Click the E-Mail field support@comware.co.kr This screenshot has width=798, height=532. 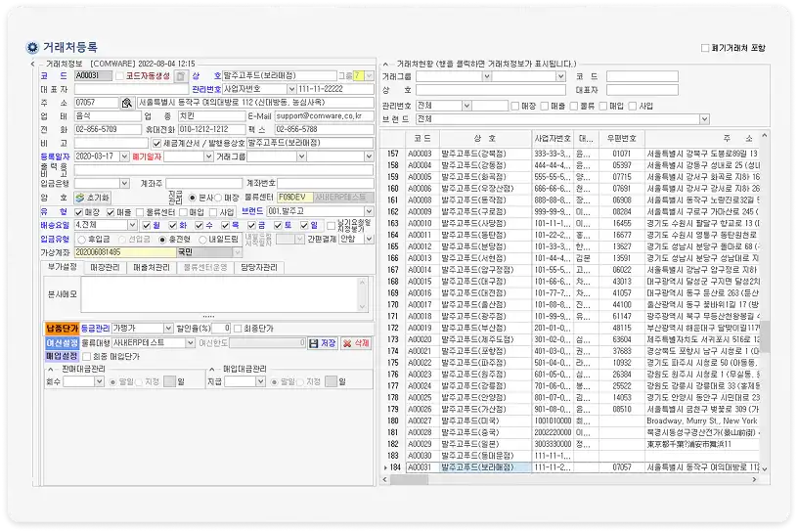pyautogui.click(x=325, y=116)
